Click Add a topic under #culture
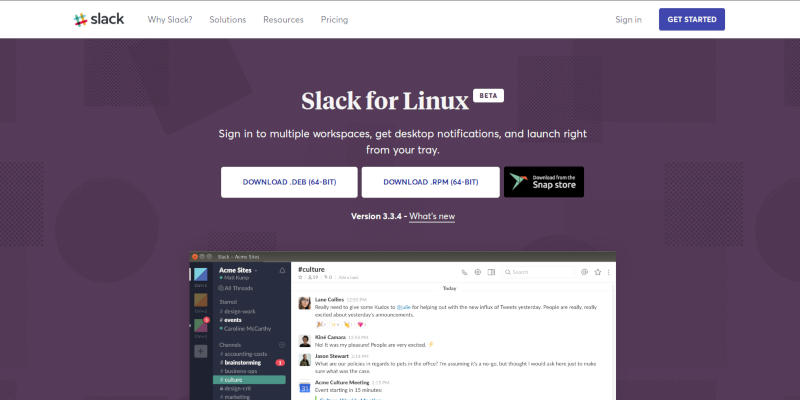The width and height of the screenshot is (800, 400). [348, 278]
